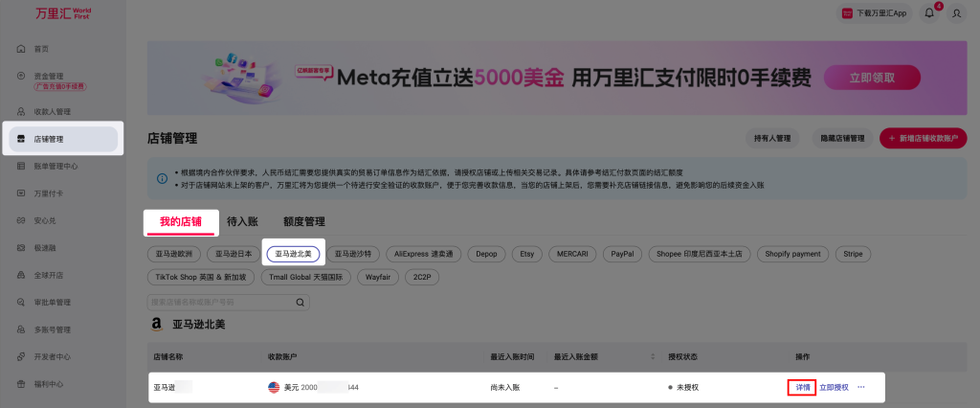Sort by the 最近入账金额 column

(x=580, y=356)
